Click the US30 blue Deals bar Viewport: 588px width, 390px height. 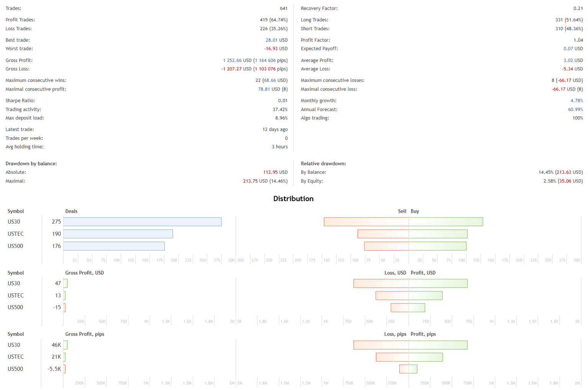coord(142,222)
